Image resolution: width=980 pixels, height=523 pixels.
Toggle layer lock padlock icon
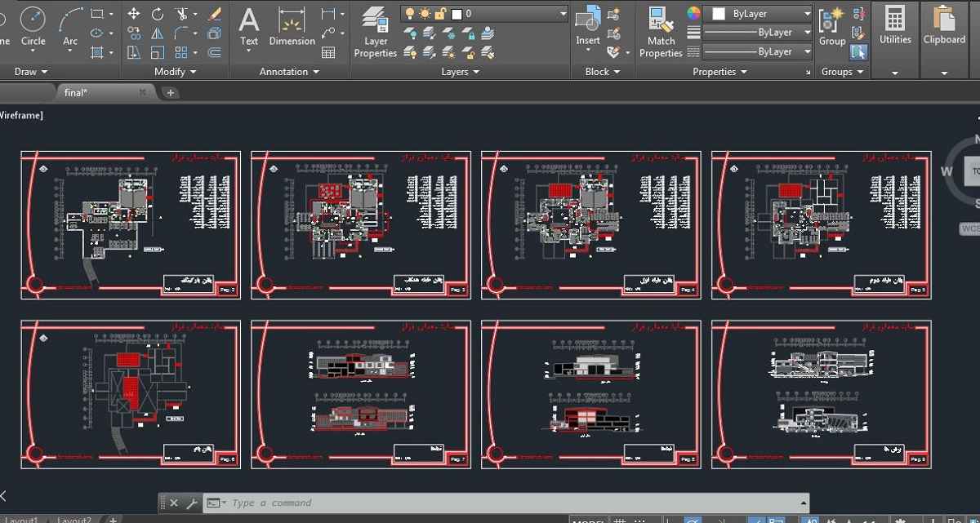(x=441, y=14)
